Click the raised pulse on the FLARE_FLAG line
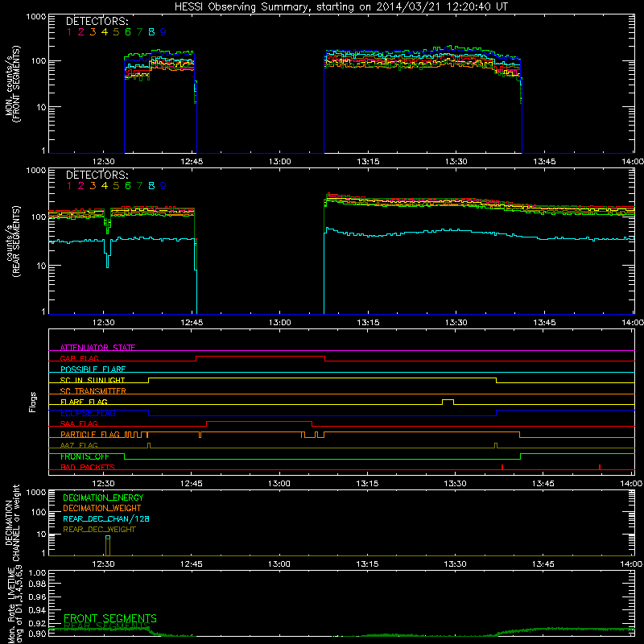Screen dimensions: 644x644 tap(448, 402)
